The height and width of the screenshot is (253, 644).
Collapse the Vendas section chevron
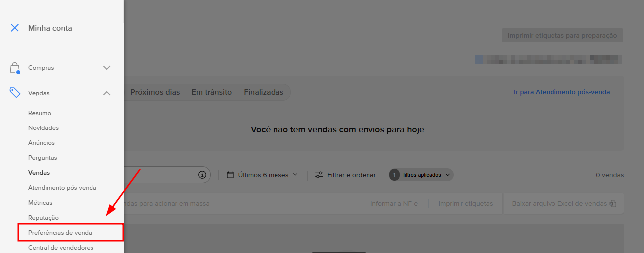coord(107,93)
